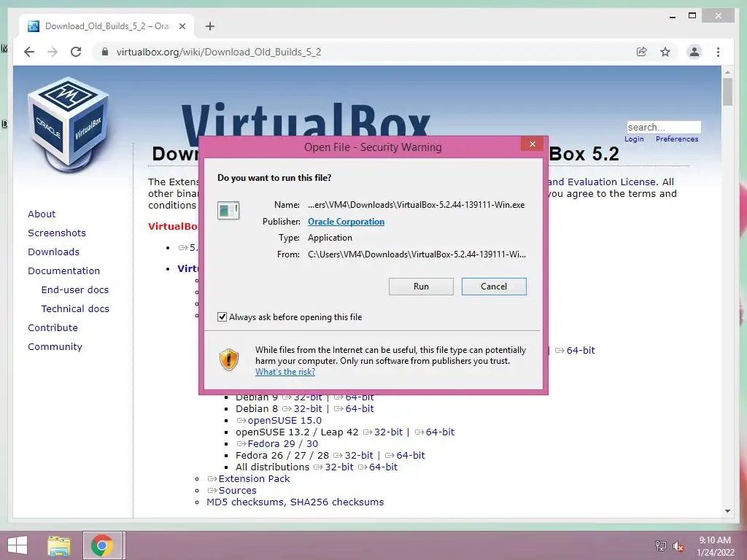The height and width of the screenshot is (560, 747).
Task: Open Documentation in the sidebar
Action: click(x=64, y=271)
